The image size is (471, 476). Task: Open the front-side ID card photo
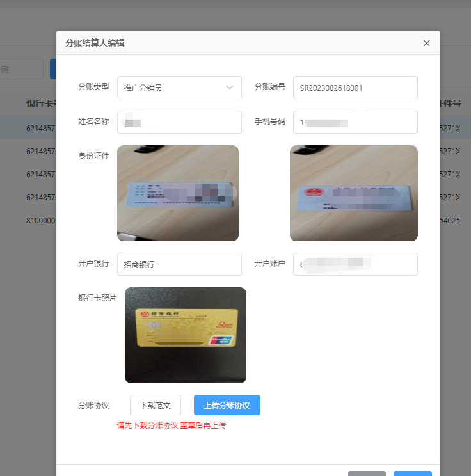(x=178, y=193)
